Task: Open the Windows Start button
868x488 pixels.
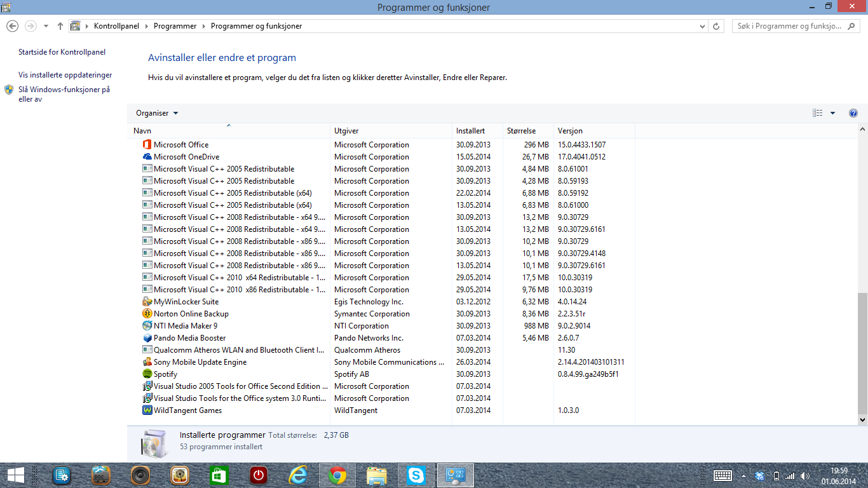Action: click(x=16, y=475)
